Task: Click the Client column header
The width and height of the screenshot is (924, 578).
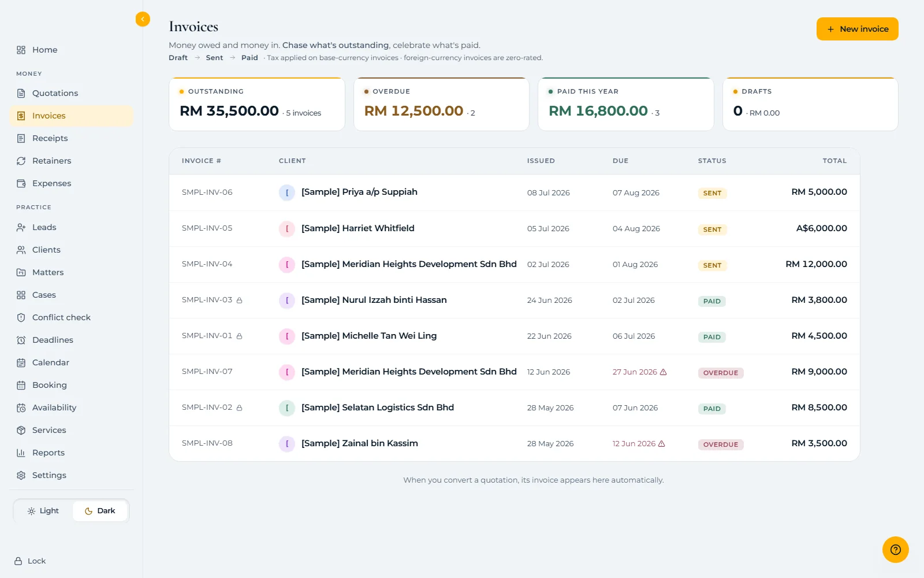Action: point(292,161)
